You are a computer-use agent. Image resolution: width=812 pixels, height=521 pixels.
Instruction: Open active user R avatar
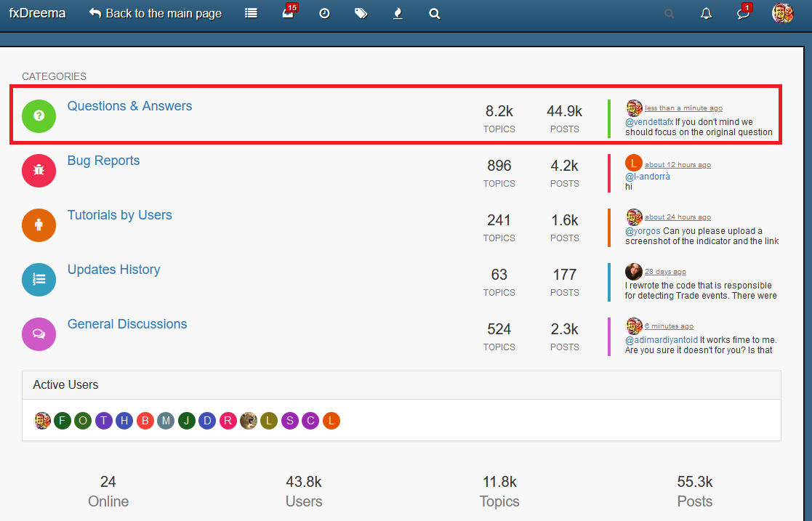pos(228,421)
